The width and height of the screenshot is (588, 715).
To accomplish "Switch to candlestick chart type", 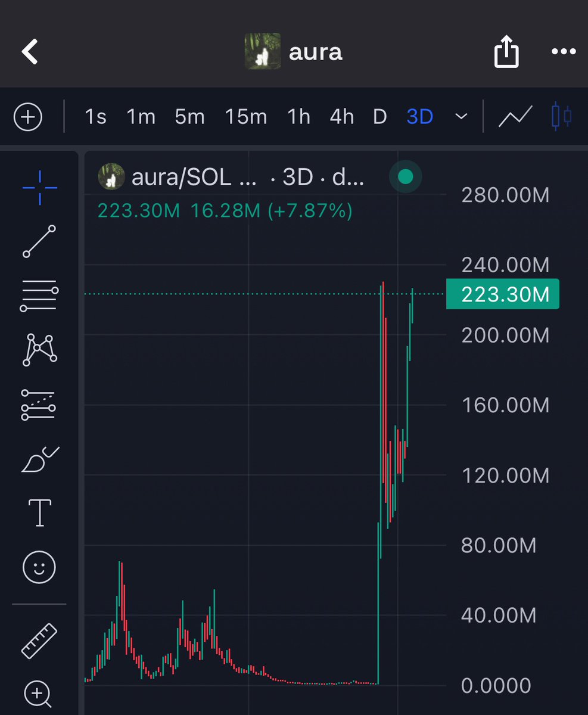I will click(561, 117).
